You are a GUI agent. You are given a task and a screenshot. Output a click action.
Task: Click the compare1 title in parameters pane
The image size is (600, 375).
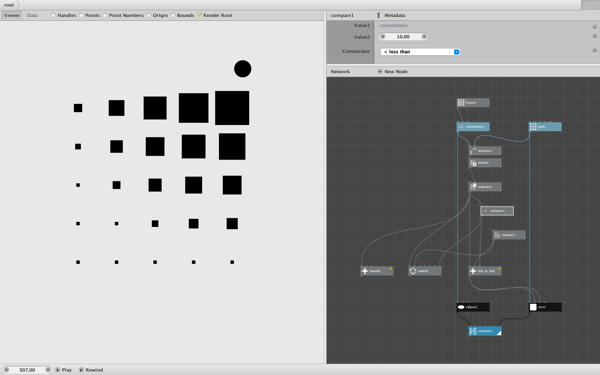(x=342, y=15)
